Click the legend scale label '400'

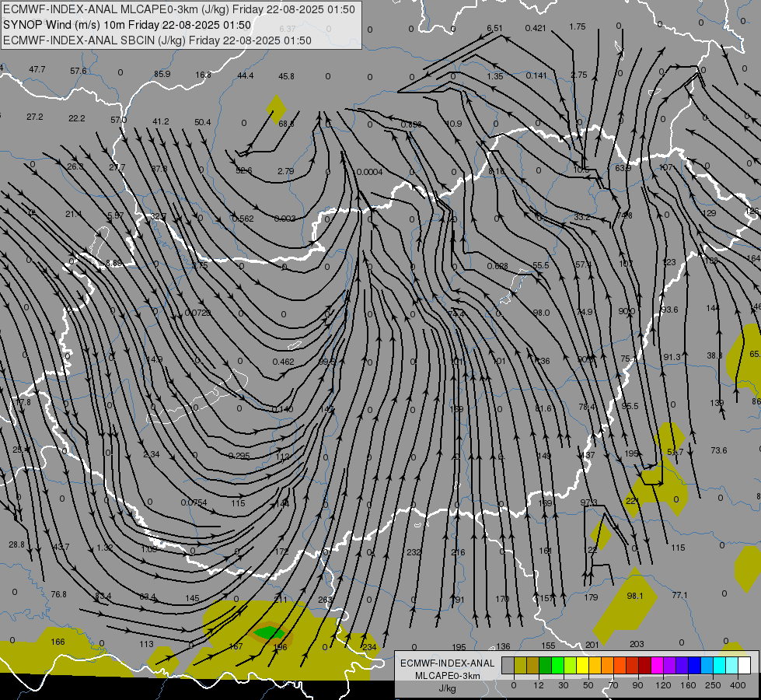[738, 685]
